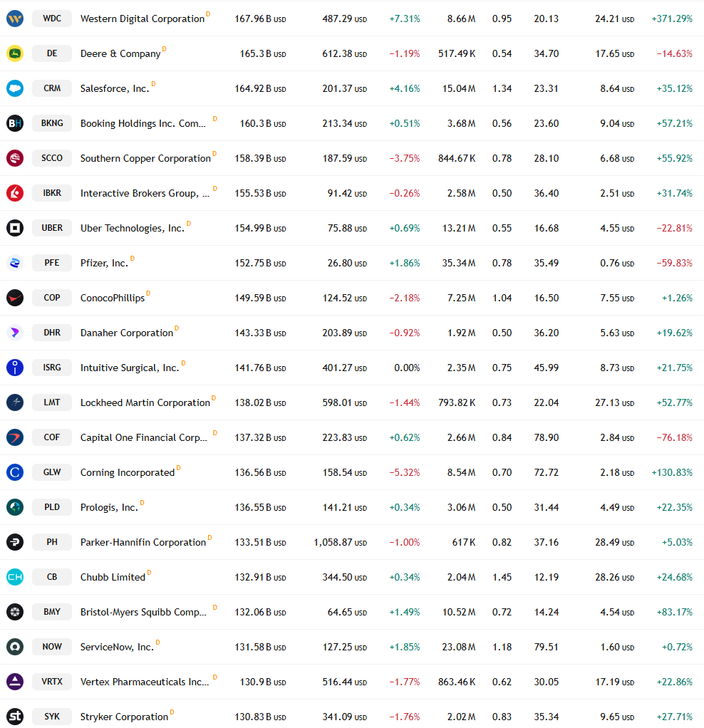Open the Western Digital Corporation link
Viewport: 704px width, 728px height.
(142, 19)
